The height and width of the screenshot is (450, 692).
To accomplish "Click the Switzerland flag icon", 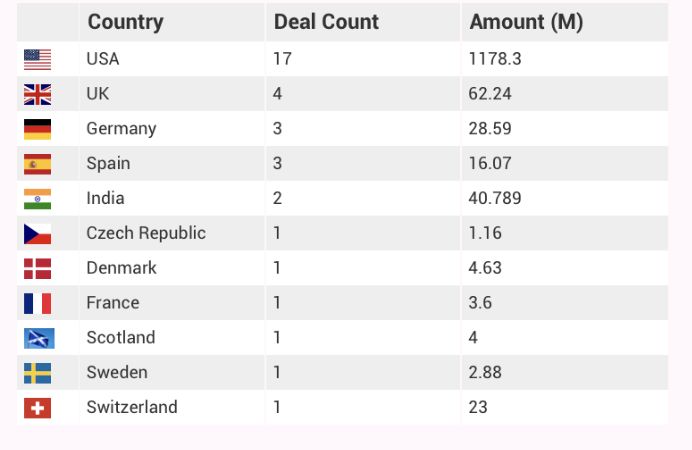I will pyautogui.click(x=37, y=408).
